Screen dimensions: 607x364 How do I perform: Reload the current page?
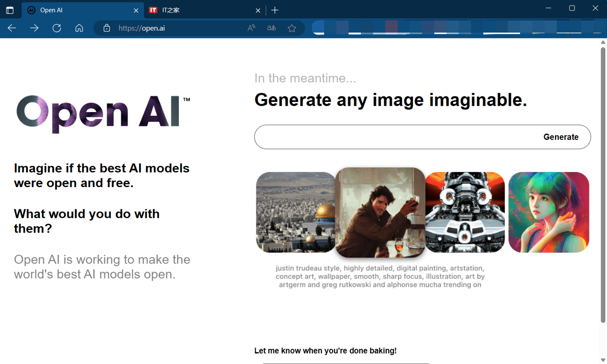[x=56, y=28]
